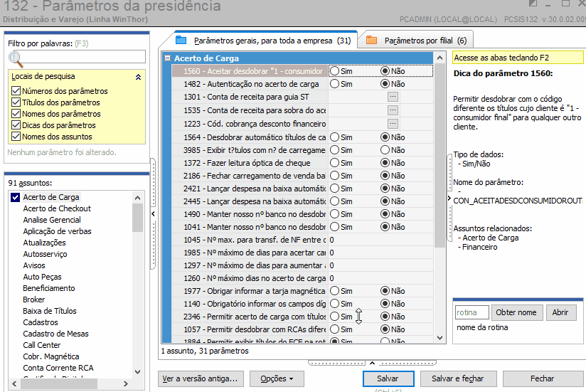Select Sim for 1482 Autenticação no acerto
Image resolution: width=586 pixels, height=392 pixels.
(335, 84)
